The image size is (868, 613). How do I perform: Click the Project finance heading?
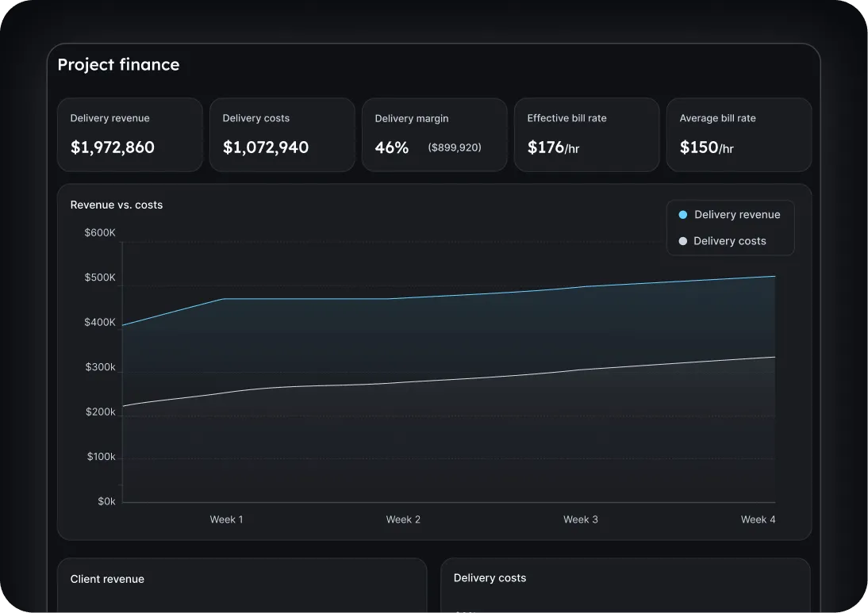[x=118, y=65]
